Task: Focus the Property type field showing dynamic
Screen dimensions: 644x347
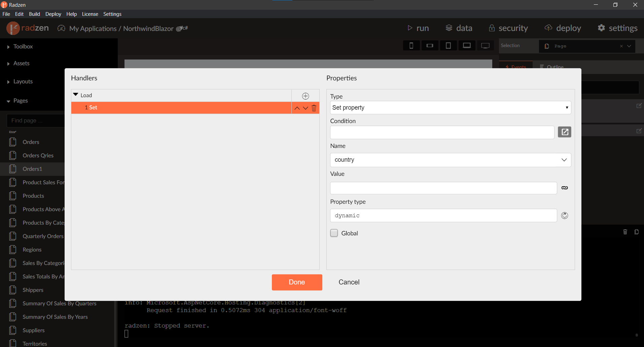Action: [x=443, y=216]
